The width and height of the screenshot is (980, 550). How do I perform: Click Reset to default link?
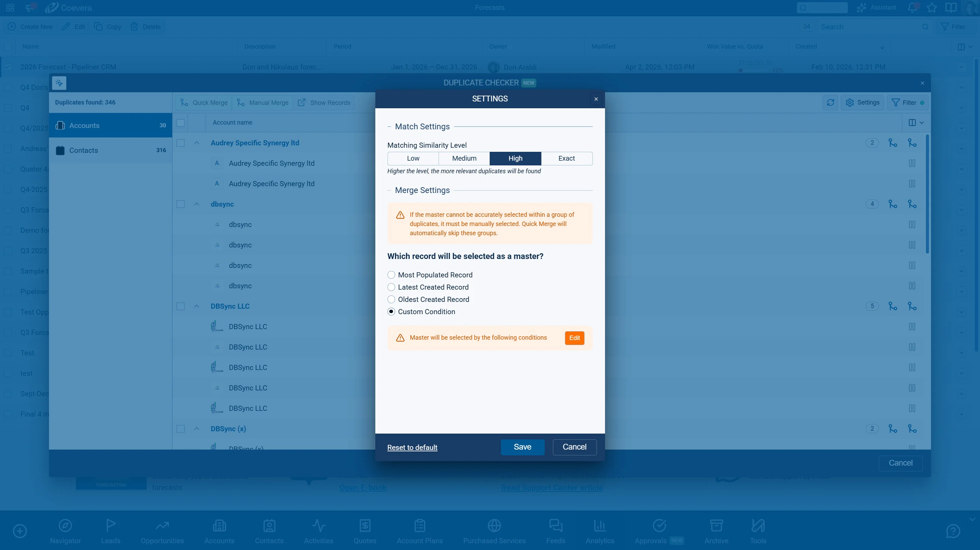point(412,448)
